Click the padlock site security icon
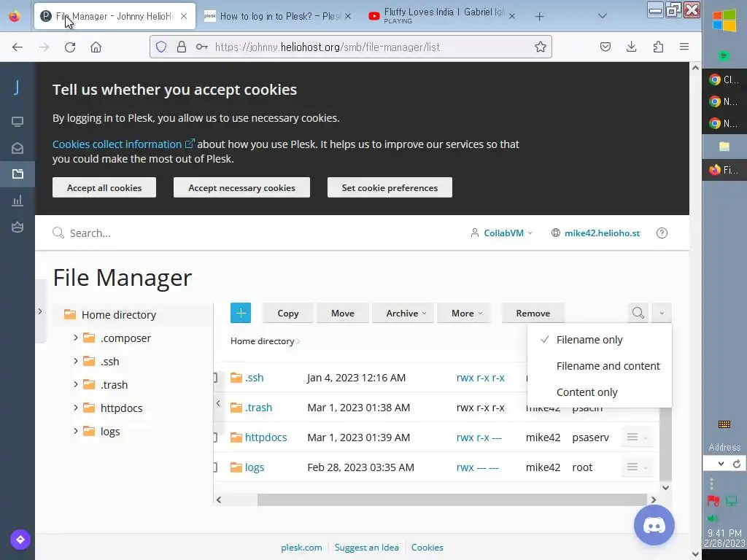The image size is (747, 560). pyautogui.click(x=182, y=47)
